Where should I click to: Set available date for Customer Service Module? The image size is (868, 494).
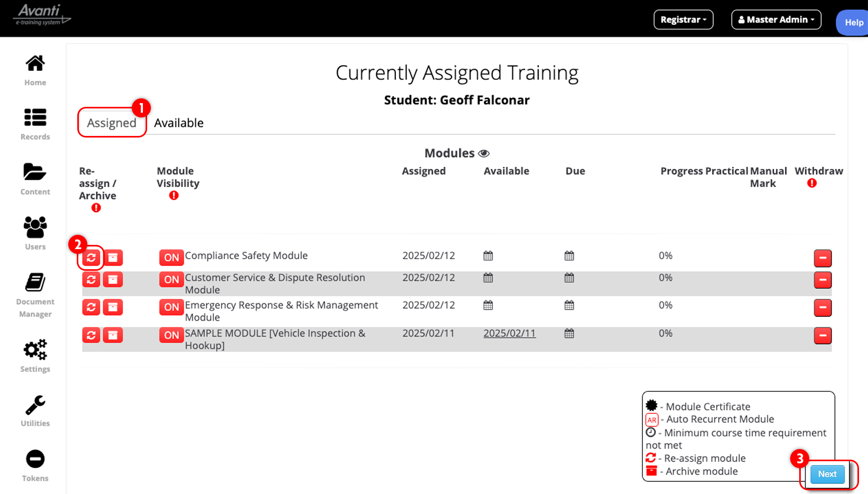(488, 278)
